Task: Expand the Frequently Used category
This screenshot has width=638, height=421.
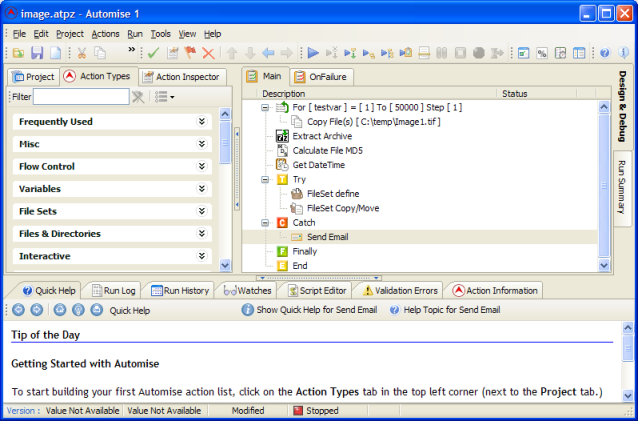Action: point(201,122)
